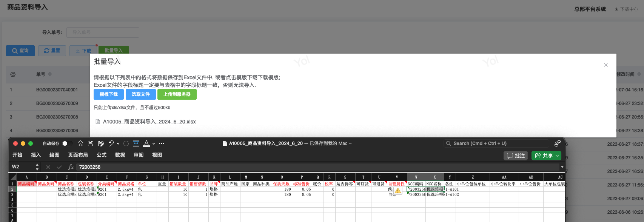Click the table settings gear icon
Viewport: 644px width, 222px height.
[13, 74]
